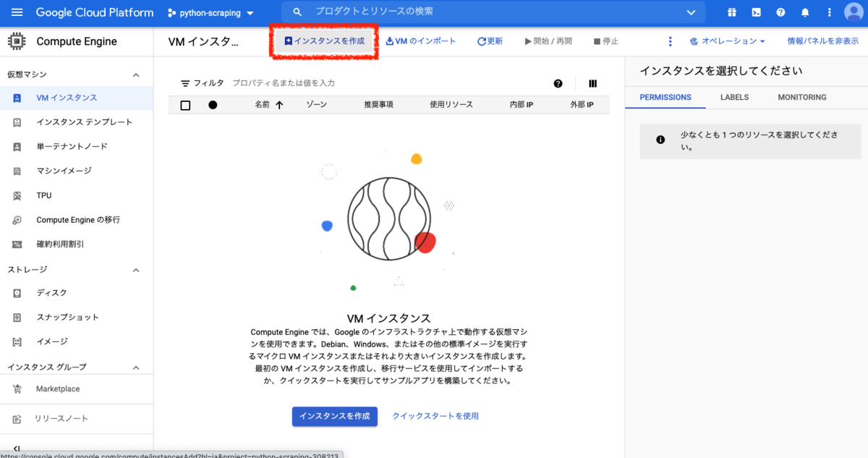Focus the プロダクトとリソースの検索 field
The height and width of the screenshot is (458, 868).
[494, 12]
